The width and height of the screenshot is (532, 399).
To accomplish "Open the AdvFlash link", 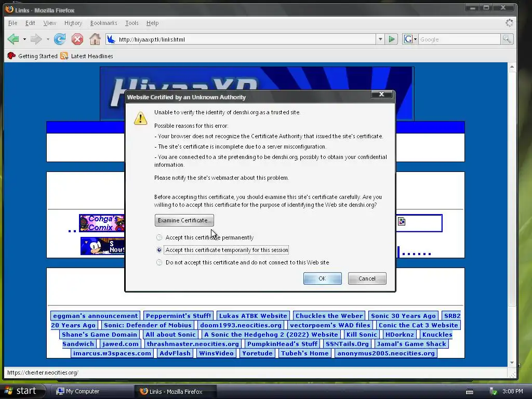I will (175, 353).
